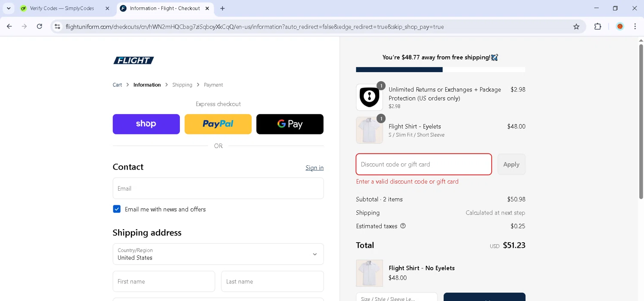Screen dimensions: 644x301
Task: Click the Sign in link
Action: tap(315, 167)
